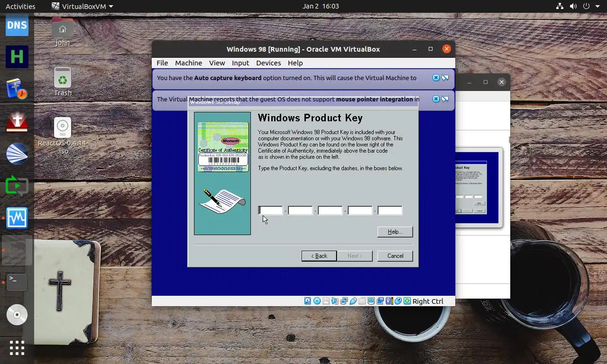Click the USB devices status icon
Image resolution: width=607 pixels, height=364 pixels.
353,301
